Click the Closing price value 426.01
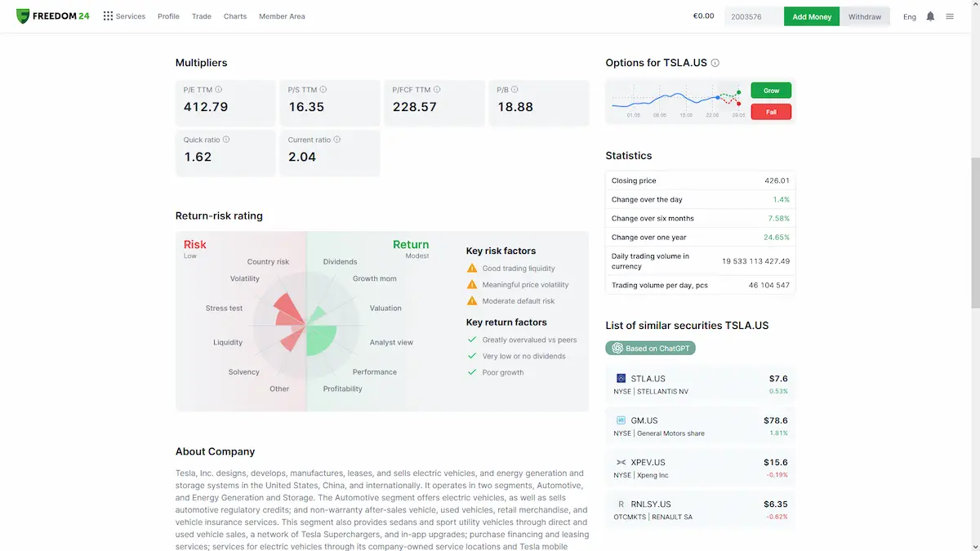This screenshot has height=551, width=980. pos(777,181)
